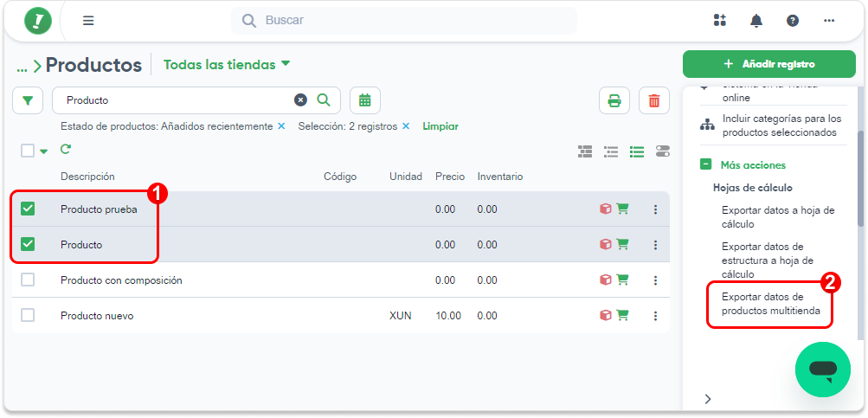
Task: Click the 10.00 price value
Action: pos(447,316)
